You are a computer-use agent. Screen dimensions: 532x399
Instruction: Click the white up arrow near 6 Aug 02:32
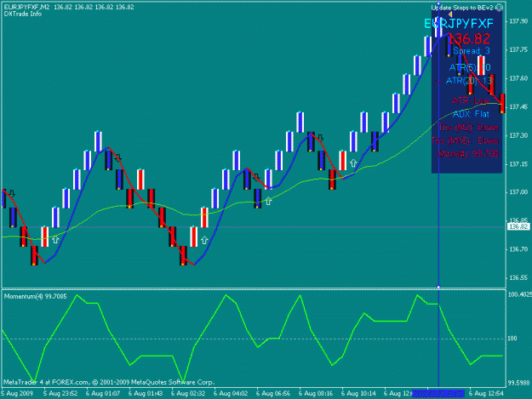coord(204,241)
